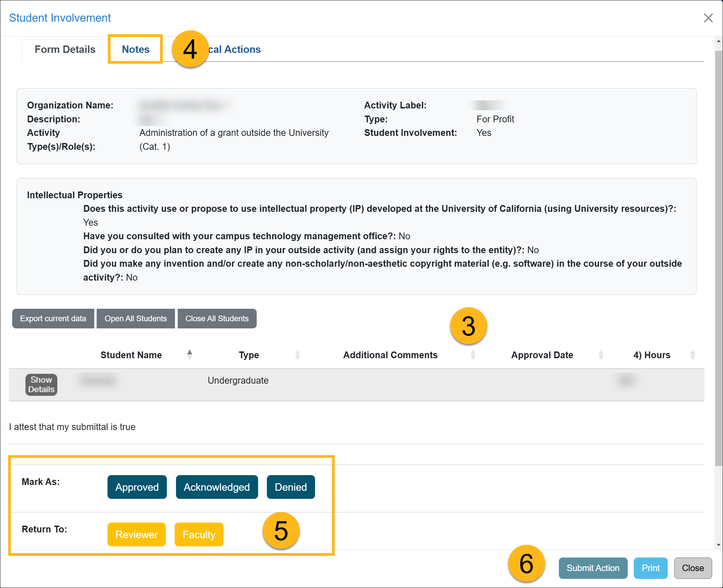Click Open All Students button

pyautogui.click(x=136, y=319)
